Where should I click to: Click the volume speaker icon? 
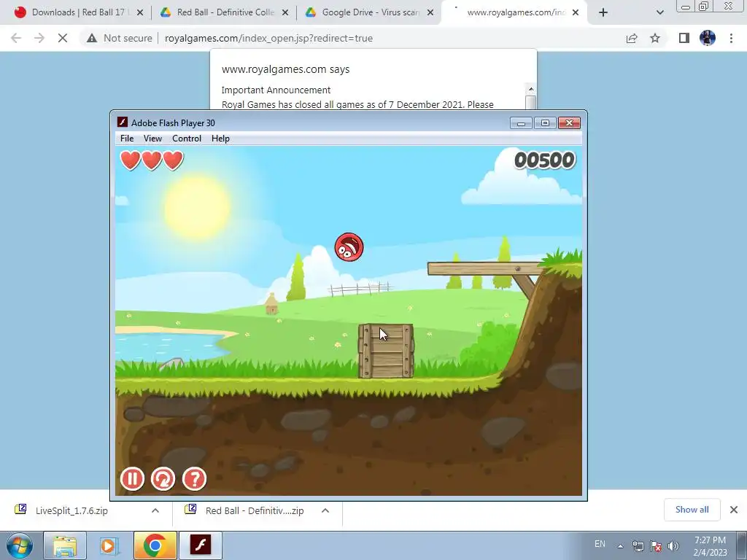coord(673,545)
